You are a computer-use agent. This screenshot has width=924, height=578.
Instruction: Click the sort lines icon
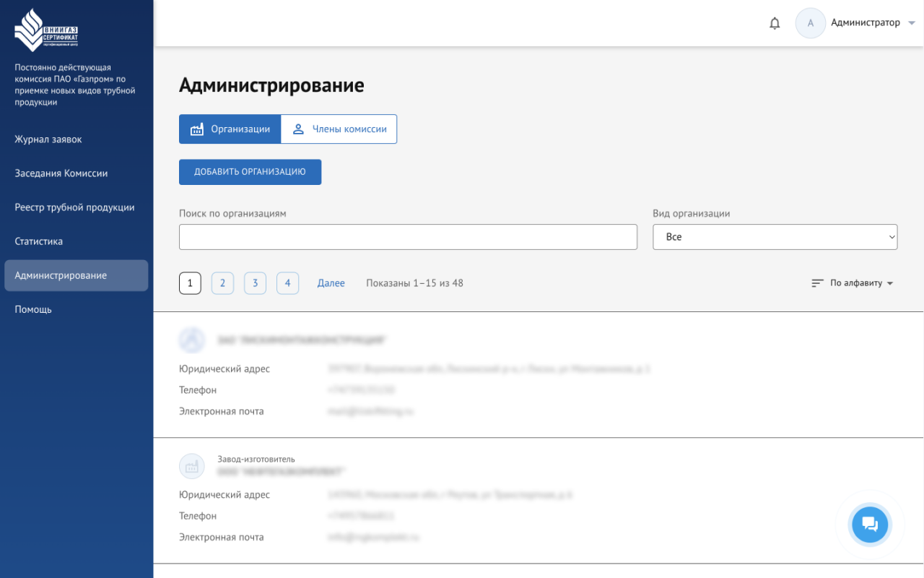pyautogui.click(x=817, y=283)
